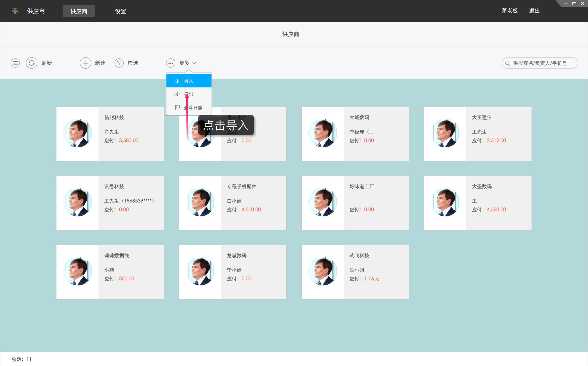This screenshot has width=588, height=366.
Task: Click the supplier search input field
Action: click(x=544, y=63)
